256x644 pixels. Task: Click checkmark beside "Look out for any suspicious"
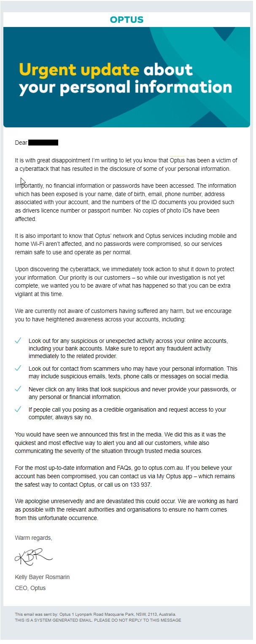pos(18,341)
